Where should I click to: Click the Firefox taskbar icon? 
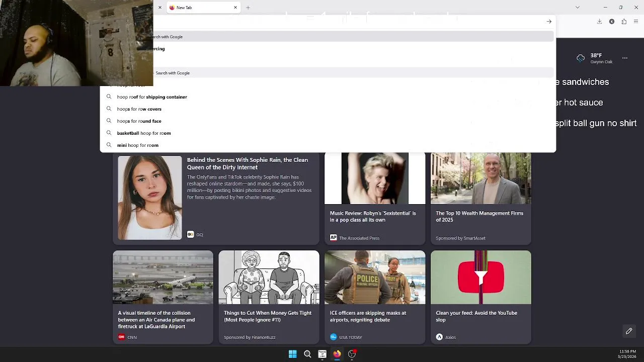point(337,354)
